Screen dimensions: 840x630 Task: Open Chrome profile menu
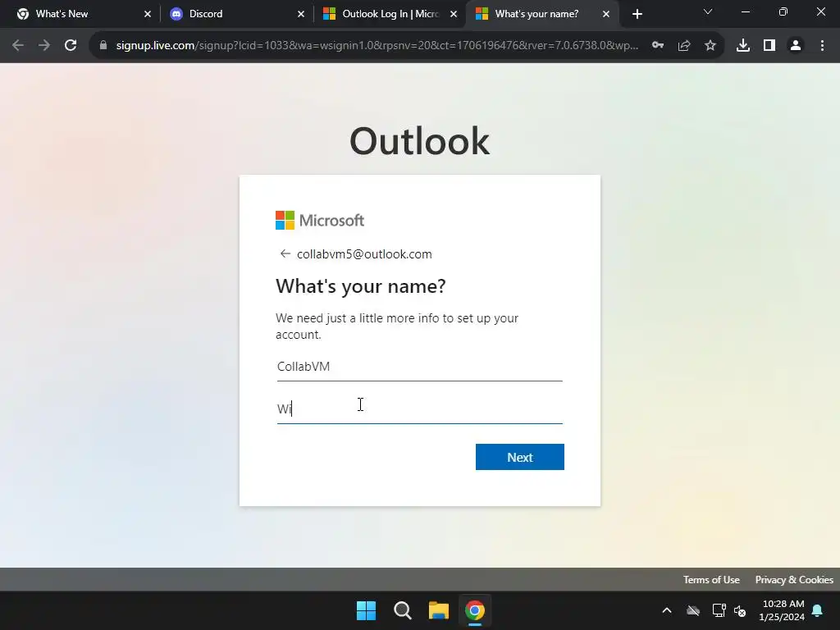(x=796, y=46)
